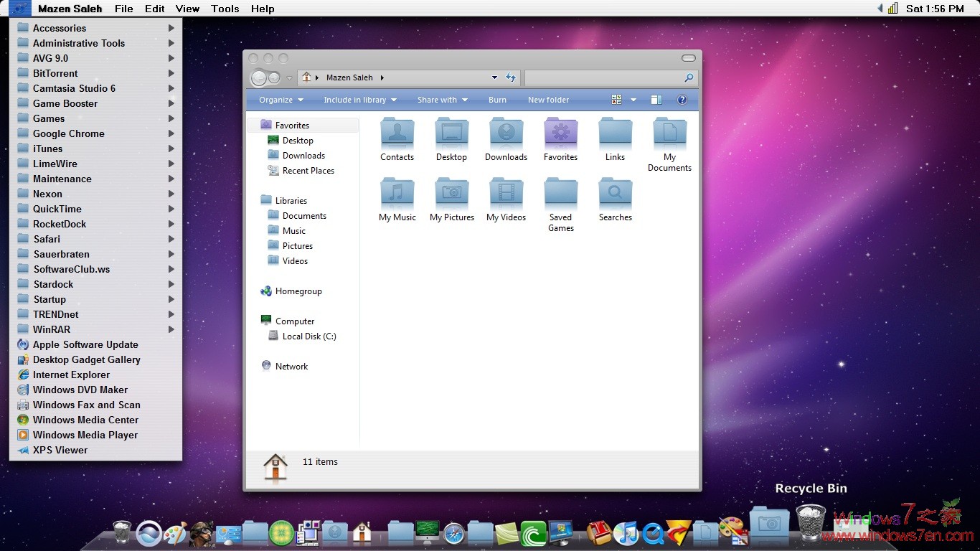Create a folder with the New folder button
Image resolution: width=980 pixels, height=551 pixels.
[548, 100]
